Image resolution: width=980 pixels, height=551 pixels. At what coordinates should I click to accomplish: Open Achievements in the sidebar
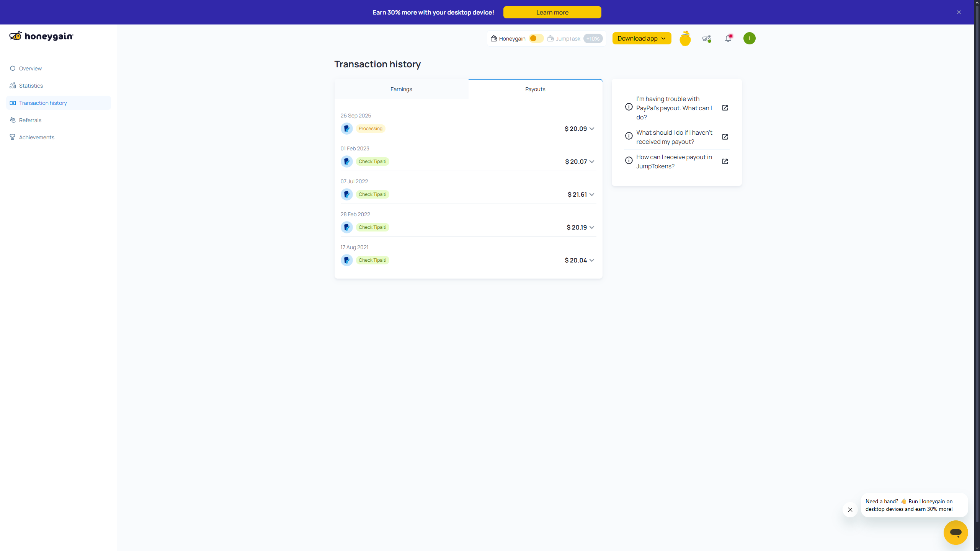[37, 137]
